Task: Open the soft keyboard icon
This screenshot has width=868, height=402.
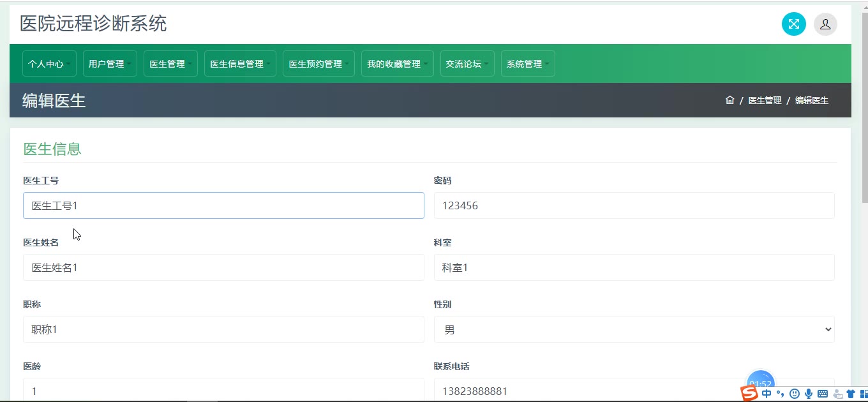Action: point(823,394)
